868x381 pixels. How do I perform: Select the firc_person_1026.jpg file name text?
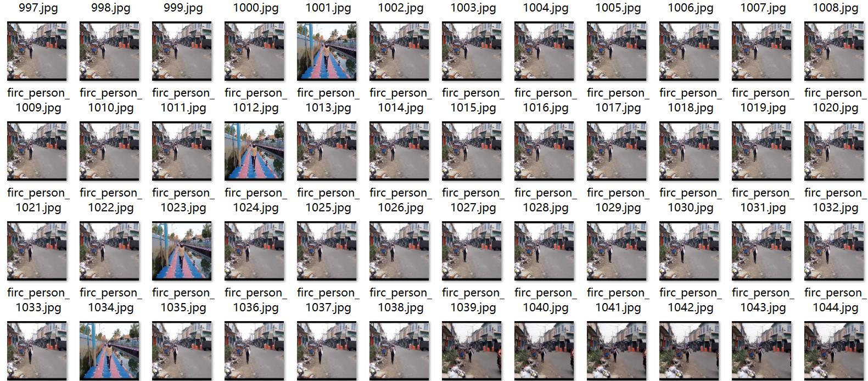point(401,200)
